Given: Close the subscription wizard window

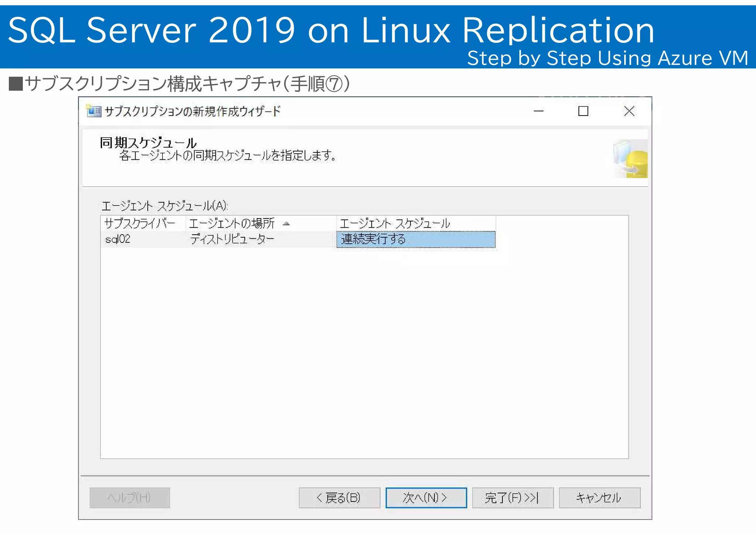Looking at the screenshot, I should pos(629,111).
